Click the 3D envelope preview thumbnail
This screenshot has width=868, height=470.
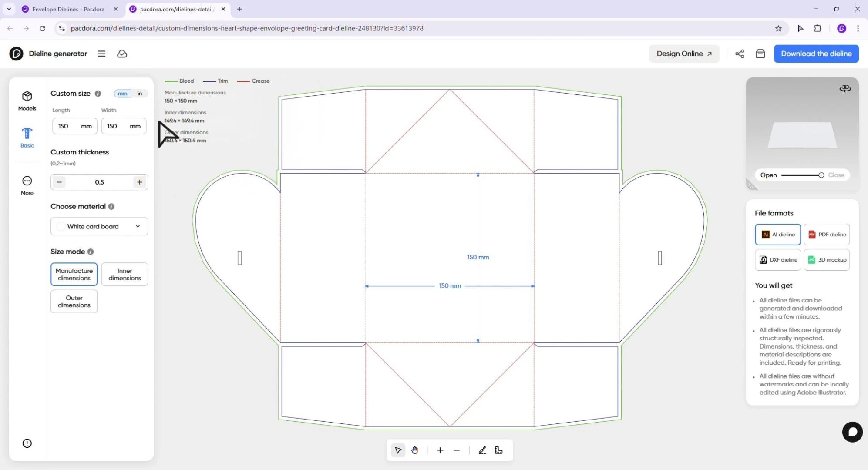802,135
